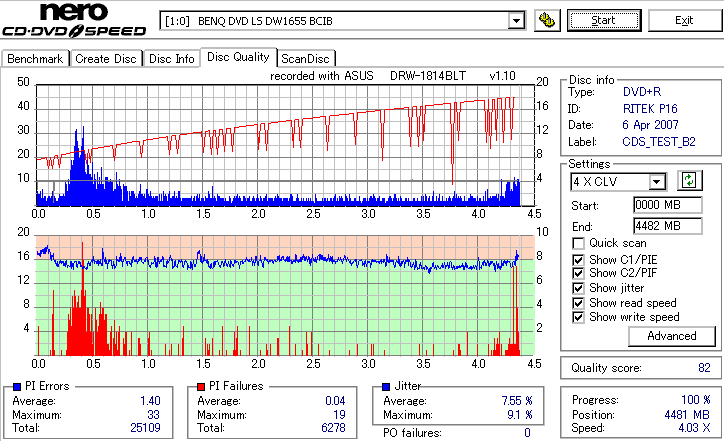Click the Nero CD-DVD Speed logo
724x441 pixels.
74,20
